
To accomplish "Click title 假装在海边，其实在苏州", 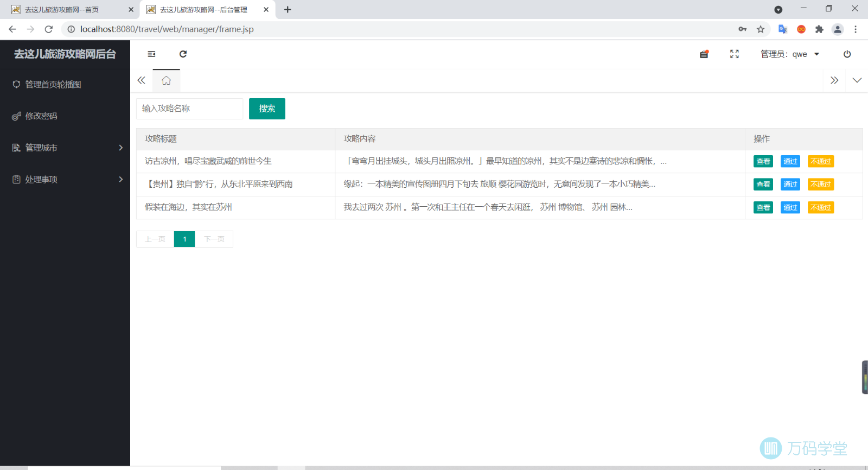I will point(188,207).
